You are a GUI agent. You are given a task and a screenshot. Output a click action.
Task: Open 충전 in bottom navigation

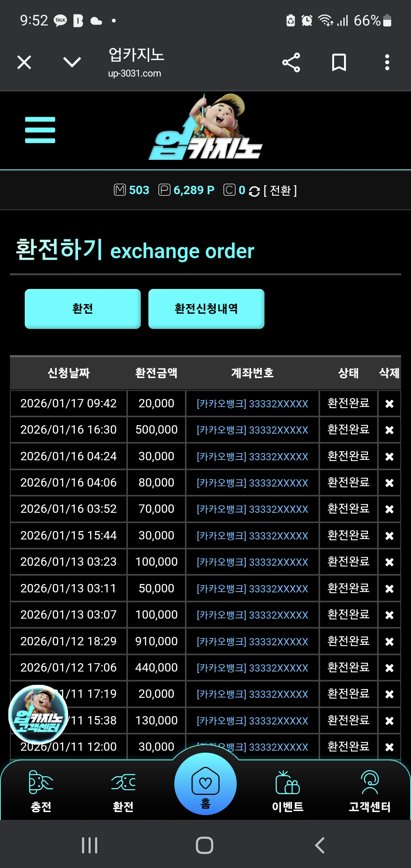pyautogui.click(x=41, y=790)
